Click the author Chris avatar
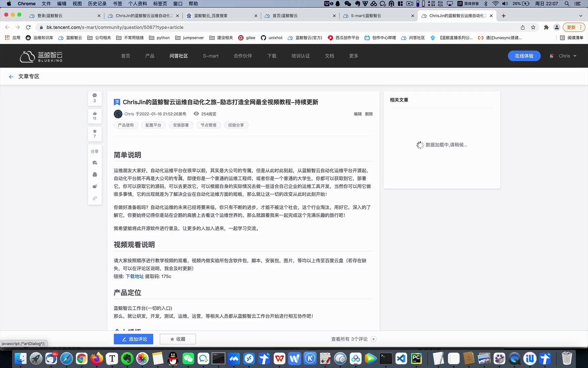588x368 pixels. click(x=118, y=114)
